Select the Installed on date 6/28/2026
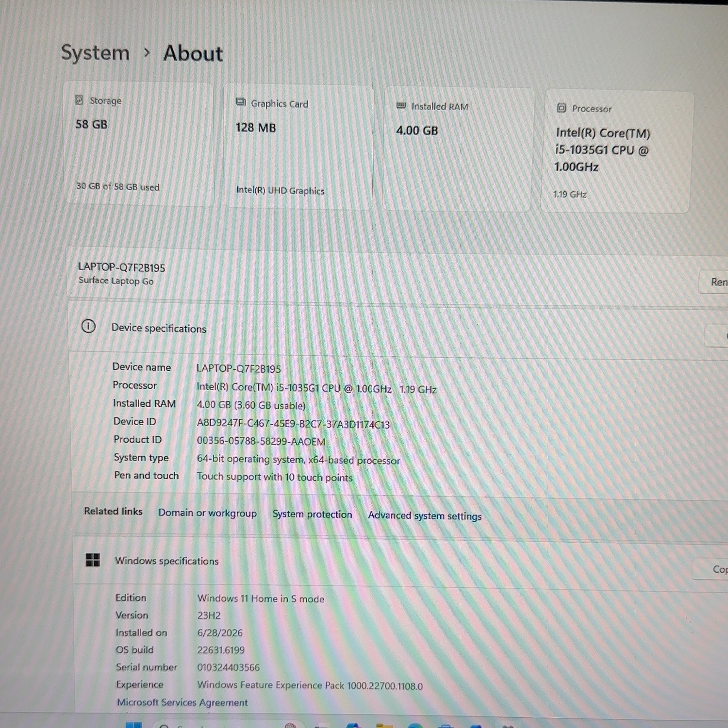Screen dimensions: 728x728 tap(220, 633)
